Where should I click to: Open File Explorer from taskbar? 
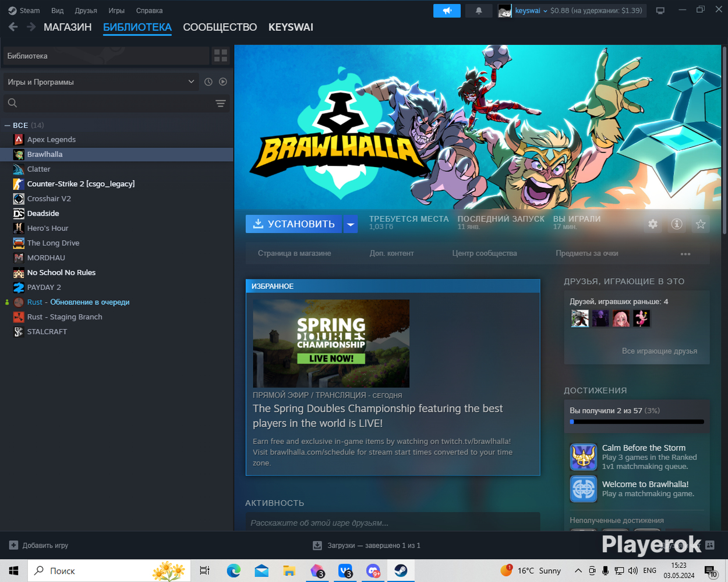click(x=289, y=570)
